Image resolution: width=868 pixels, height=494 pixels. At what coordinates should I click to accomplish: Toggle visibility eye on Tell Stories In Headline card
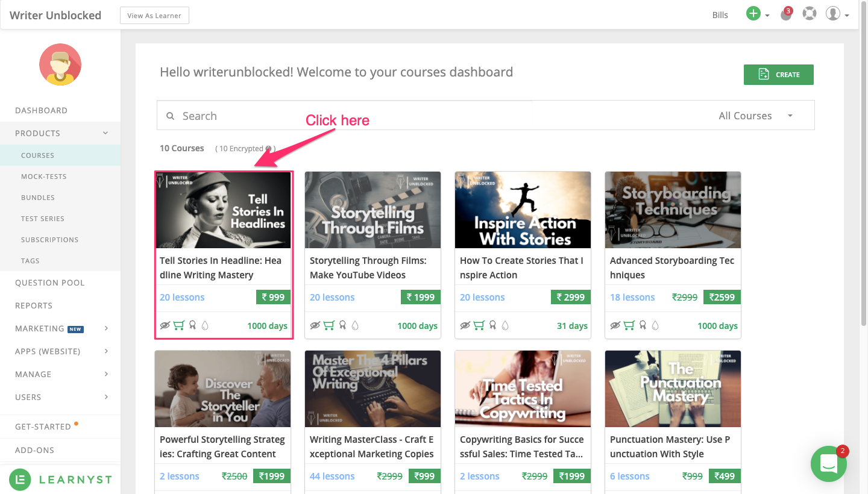click(x=165, y=325)
